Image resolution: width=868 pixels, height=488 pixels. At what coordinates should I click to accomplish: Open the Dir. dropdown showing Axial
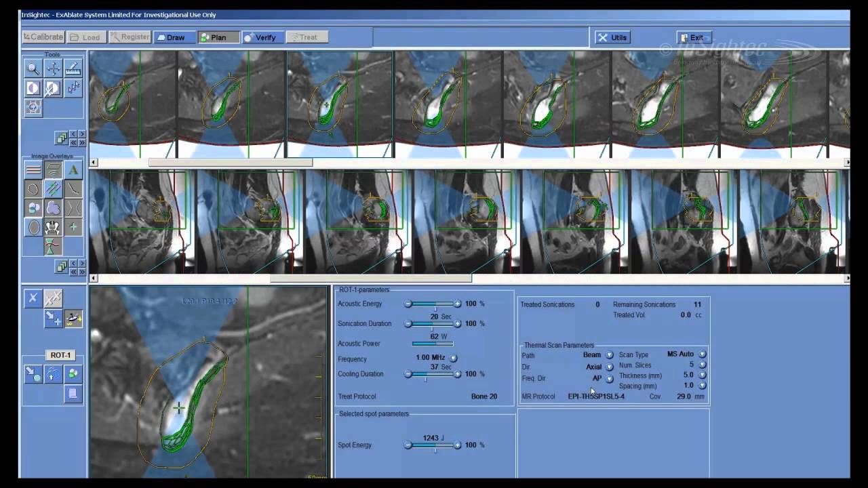point(610,367)
